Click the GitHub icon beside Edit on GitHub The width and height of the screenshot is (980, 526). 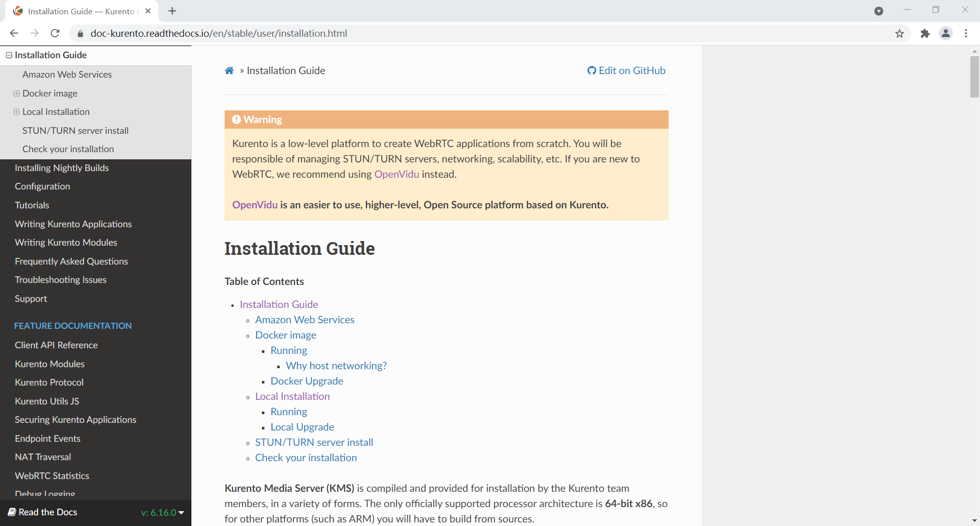(x=592, y=70)
